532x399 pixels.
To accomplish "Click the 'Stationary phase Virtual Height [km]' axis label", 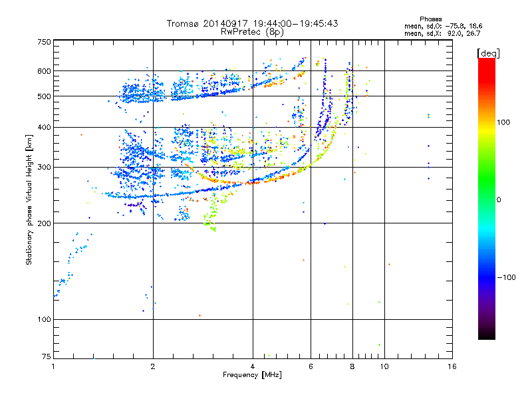I will [29, 200].
